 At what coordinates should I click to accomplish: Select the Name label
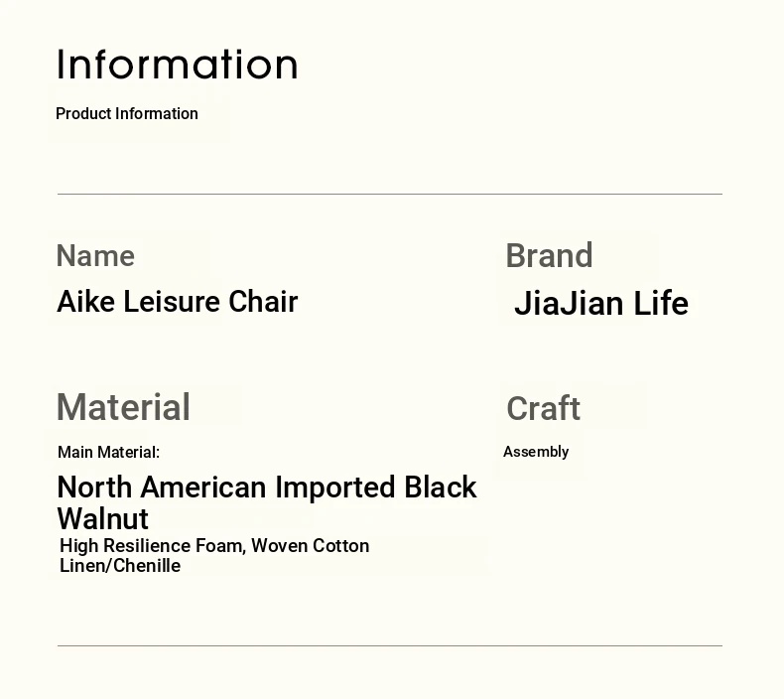(95, 256)
